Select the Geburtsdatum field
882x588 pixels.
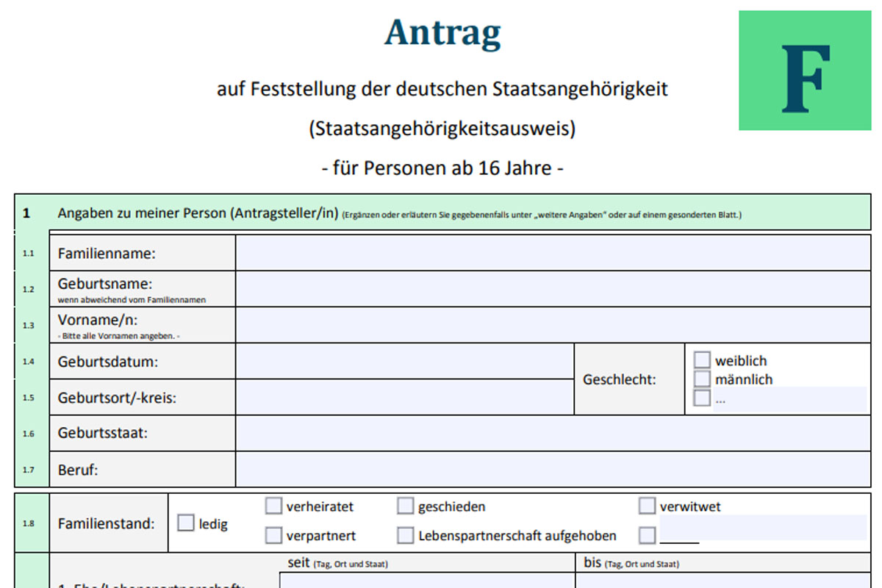click(x=404, y=361)
